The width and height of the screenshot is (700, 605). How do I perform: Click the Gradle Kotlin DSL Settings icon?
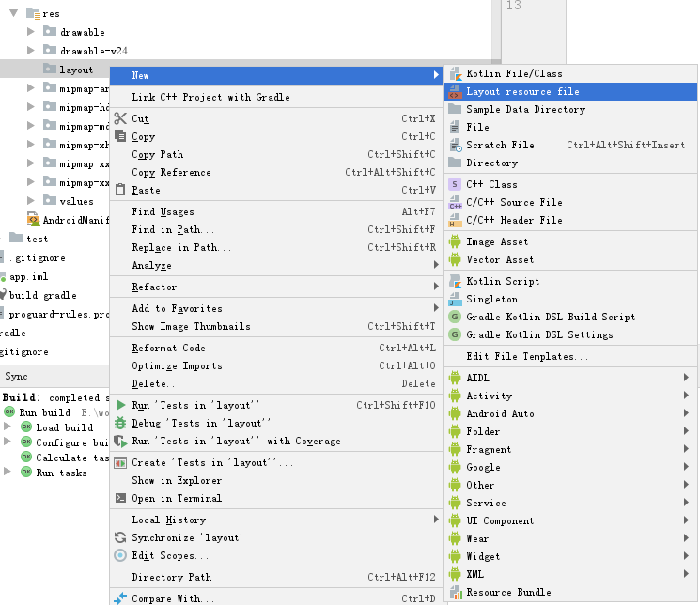(x=455, y=334)
